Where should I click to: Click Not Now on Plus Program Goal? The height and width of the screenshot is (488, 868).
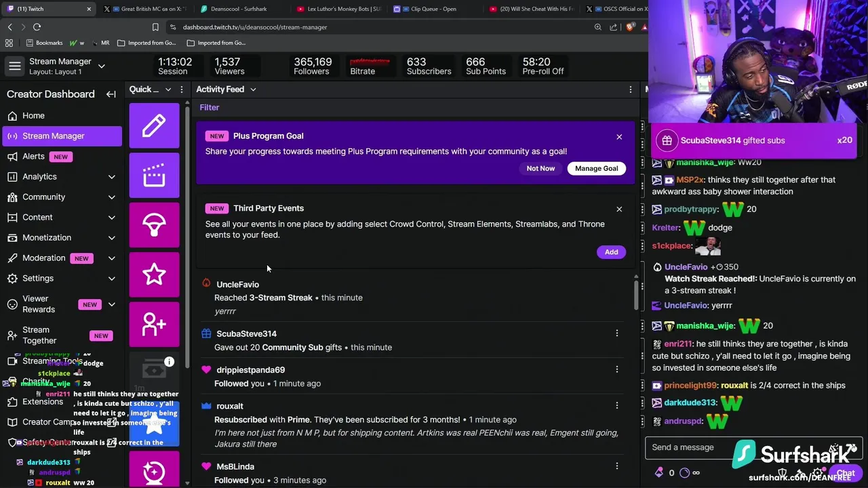coord(540,168)
